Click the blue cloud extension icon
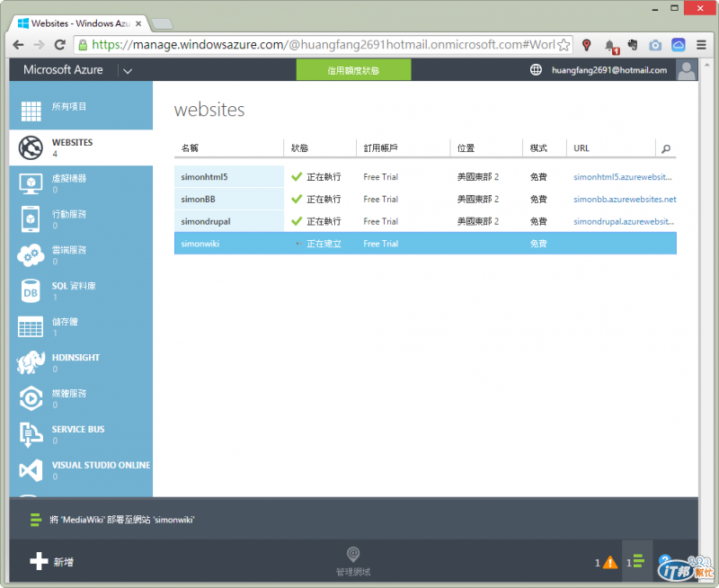Screen dimensions: 719x588 pos(679,45)
